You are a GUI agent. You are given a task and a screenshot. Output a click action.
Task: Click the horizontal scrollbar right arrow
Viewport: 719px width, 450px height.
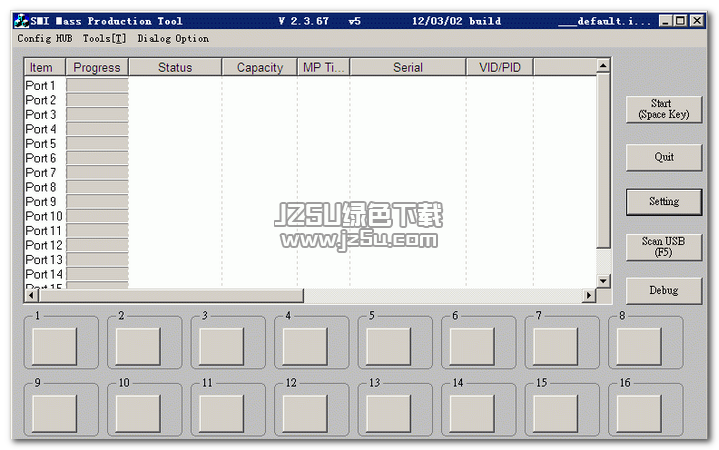point(589,295)
